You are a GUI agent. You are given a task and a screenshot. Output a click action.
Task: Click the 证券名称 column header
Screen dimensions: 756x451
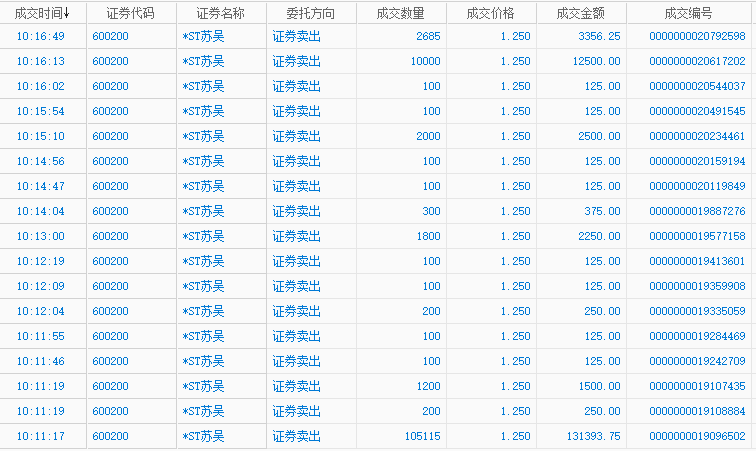(221, 13)
